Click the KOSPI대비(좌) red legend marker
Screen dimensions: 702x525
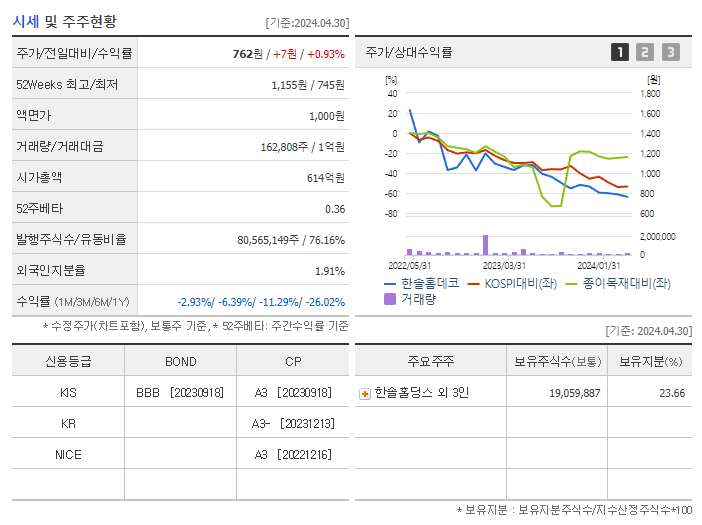473,284
